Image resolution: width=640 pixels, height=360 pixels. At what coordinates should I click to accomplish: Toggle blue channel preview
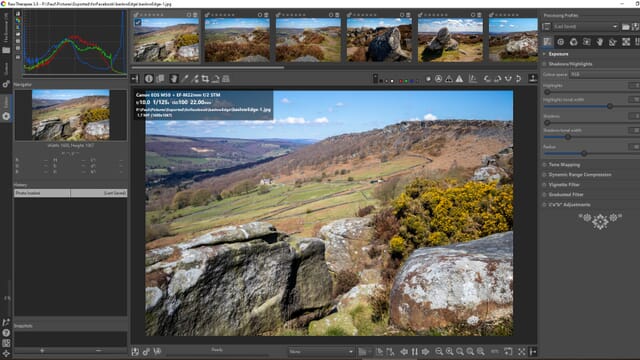411,81
